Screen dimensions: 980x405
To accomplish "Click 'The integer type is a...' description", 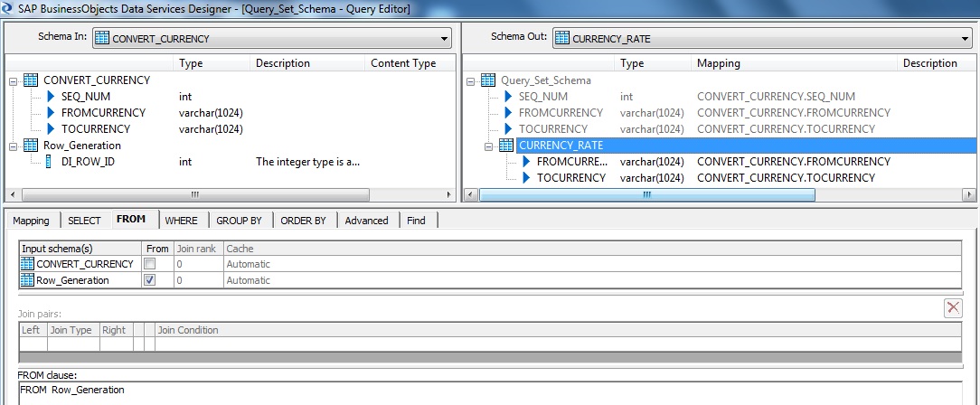I will click(307, 161).
